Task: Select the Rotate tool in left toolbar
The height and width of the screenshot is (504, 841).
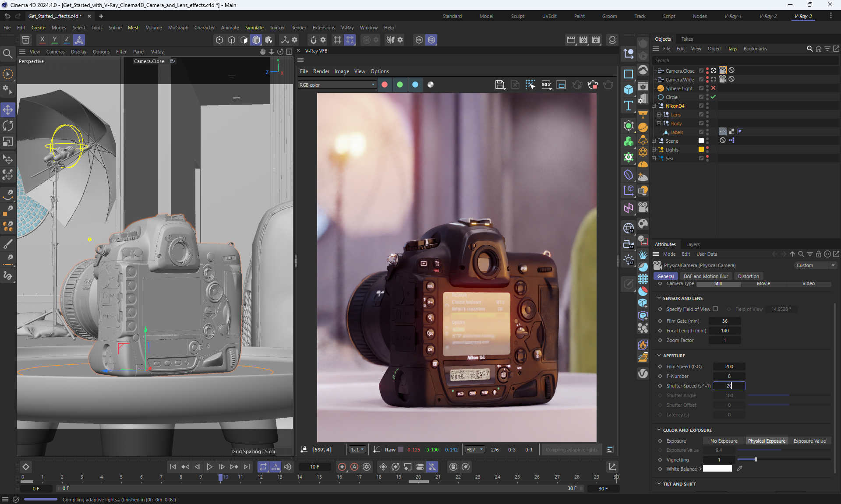Action: (x=8, y=126)
